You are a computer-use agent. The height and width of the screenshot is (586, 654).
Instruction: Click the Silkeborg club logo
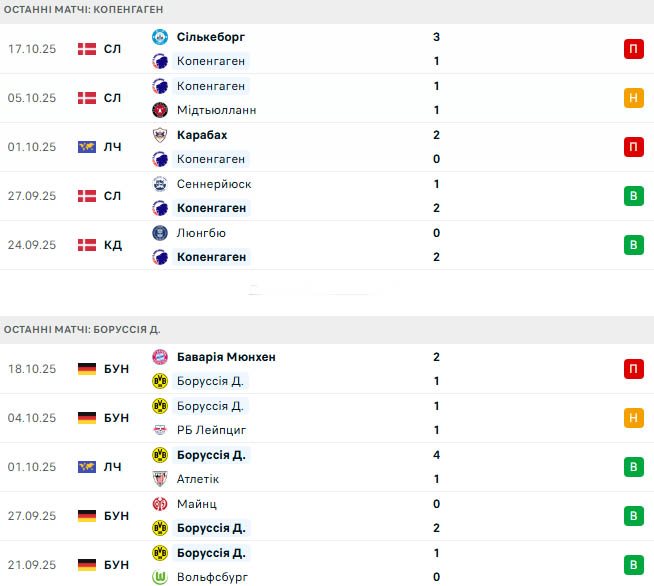[x=160, y=37]
